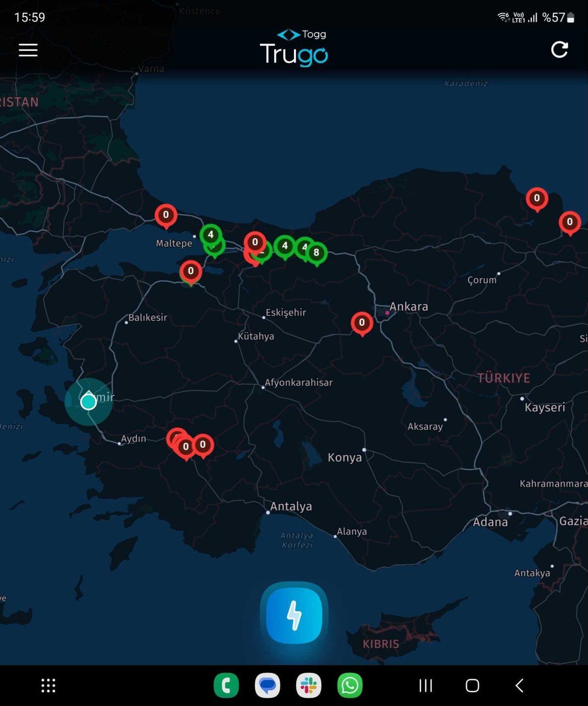Select the red station marker near Ankara
Screen dimensions: 588x706
tap(362, 323)
